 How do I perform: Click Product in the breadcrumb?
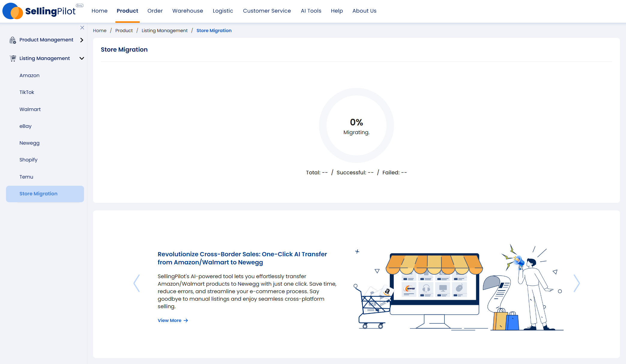click(x=124, y=31)
